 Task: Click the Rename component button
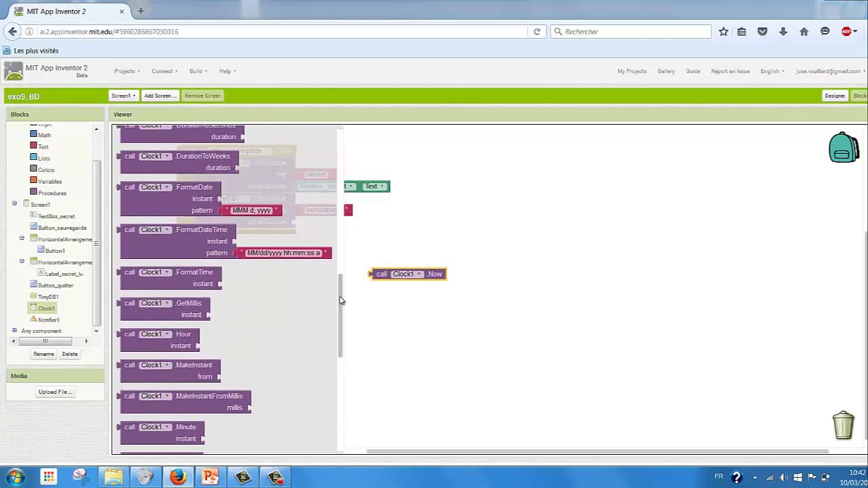pos(43,354)
